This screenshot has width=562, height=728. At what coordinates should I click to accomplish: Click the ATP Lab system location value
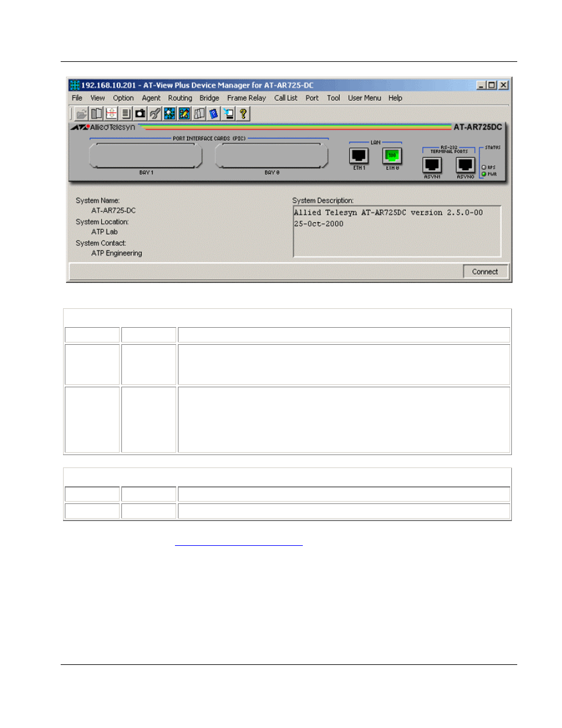[x=104, y=232]
